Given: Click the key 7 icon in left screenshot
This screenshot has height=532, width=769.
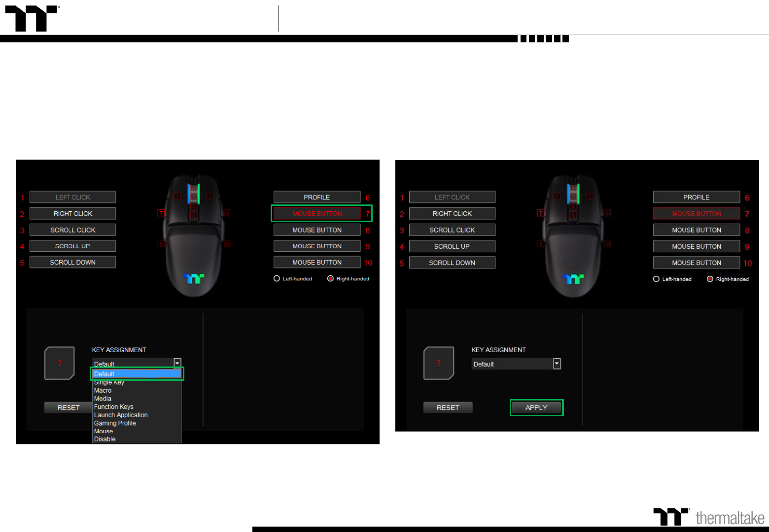Looking at the screenshot, I should tap(60, 363).
